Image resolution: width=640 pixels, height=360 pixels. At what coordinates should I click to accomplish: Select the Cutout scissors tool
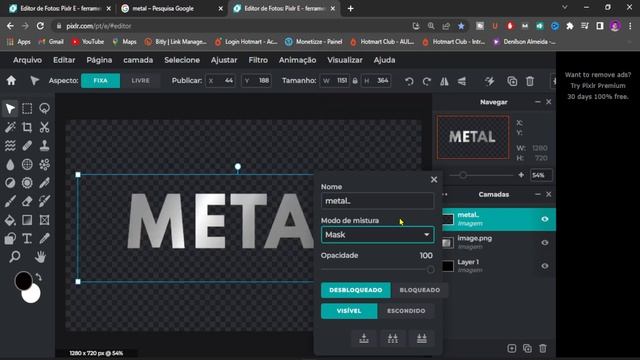click(44, 127)
